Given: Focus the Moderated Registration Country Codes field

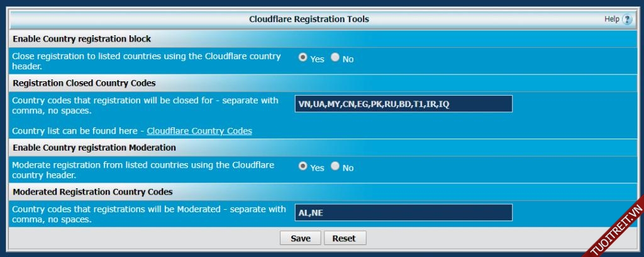Looking at the screenshot, I should pos(403,213).
